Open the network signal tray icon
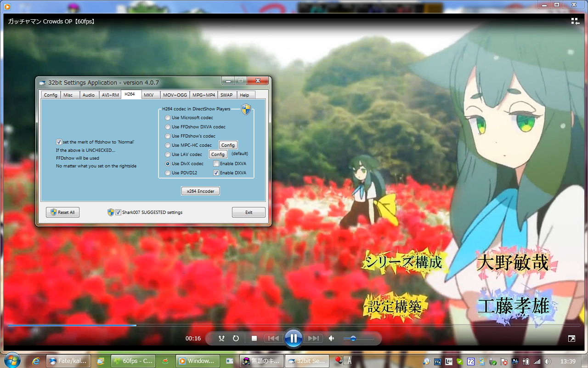The width and height of the screenshot is (588, 368). click(x=537, y=361)
